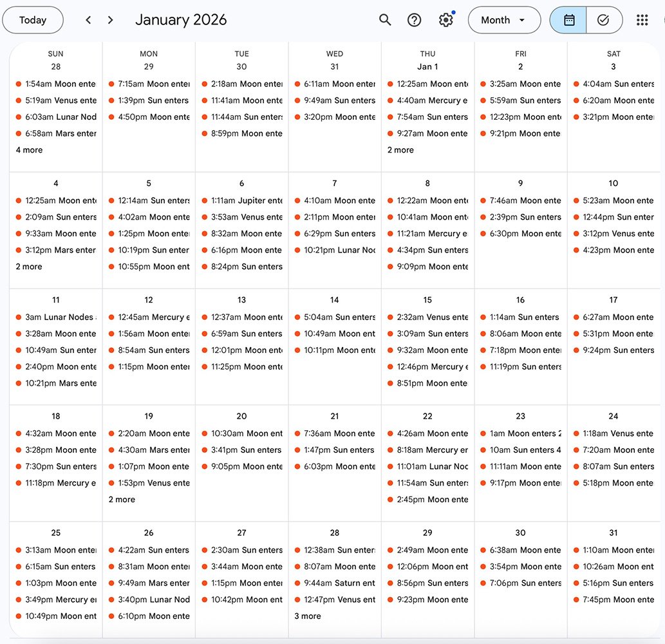The height and width of the screenshot is (644, 665).
Task: Open the search icon in the header
Action: [385, 20]
